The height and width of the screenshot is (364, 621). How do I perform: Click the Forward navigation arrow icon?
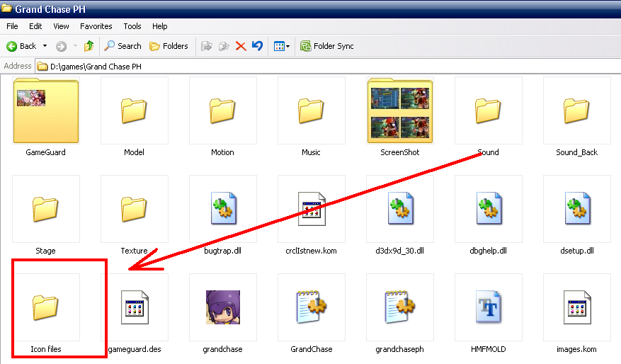(x=61, y=46)
